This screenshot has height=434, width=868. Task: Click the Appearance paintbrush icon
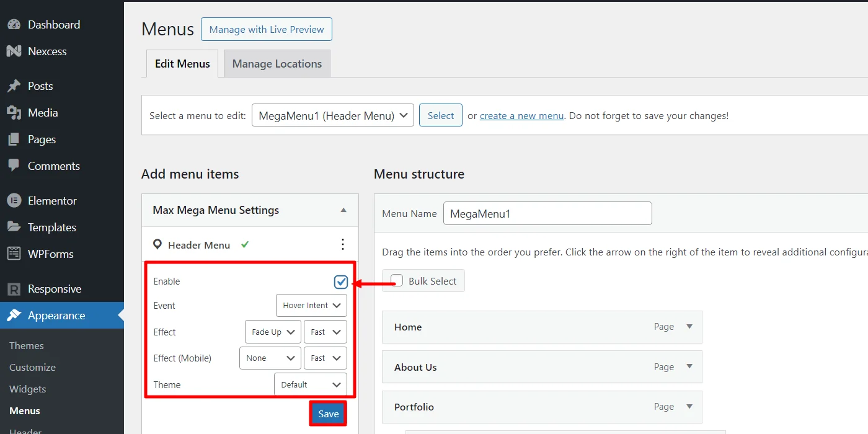(x=14, y=316)
